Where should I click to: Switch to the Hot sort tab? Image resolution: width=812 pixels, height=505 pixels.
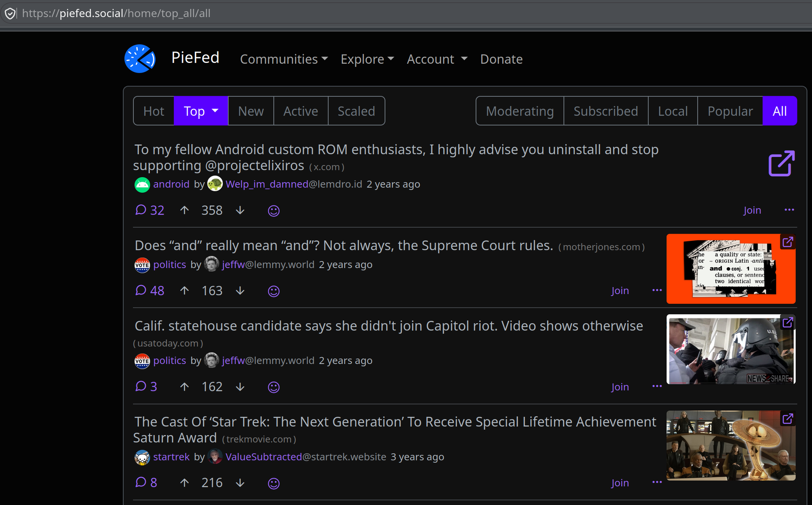(154, 111)
